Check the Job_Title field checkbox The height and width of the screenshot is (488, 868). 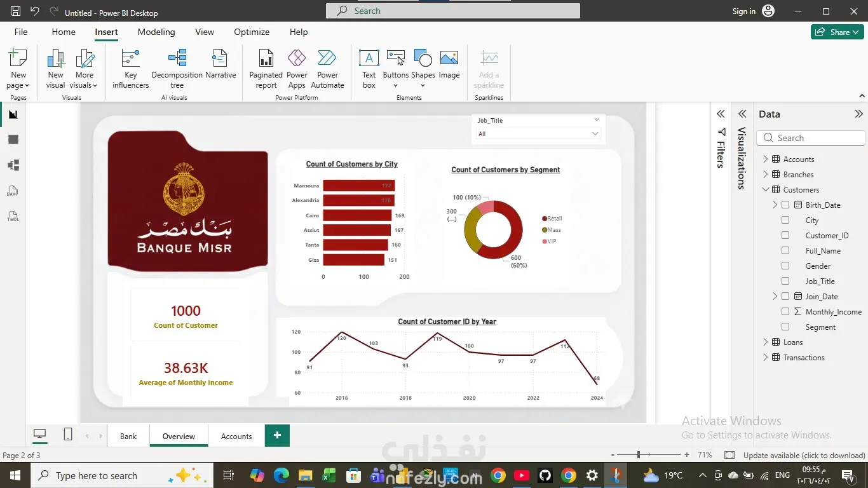pos(785,281)
